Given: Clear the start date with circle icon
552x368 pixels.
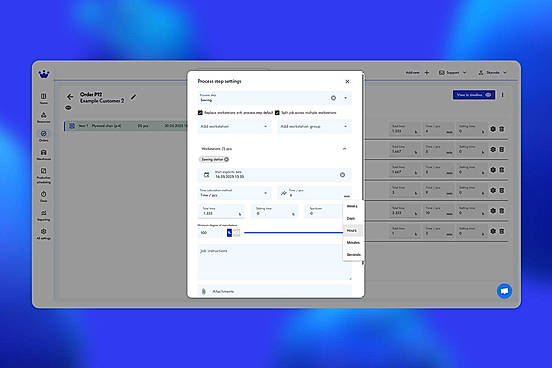Looking at the screenshot, I should click(342, 175).
